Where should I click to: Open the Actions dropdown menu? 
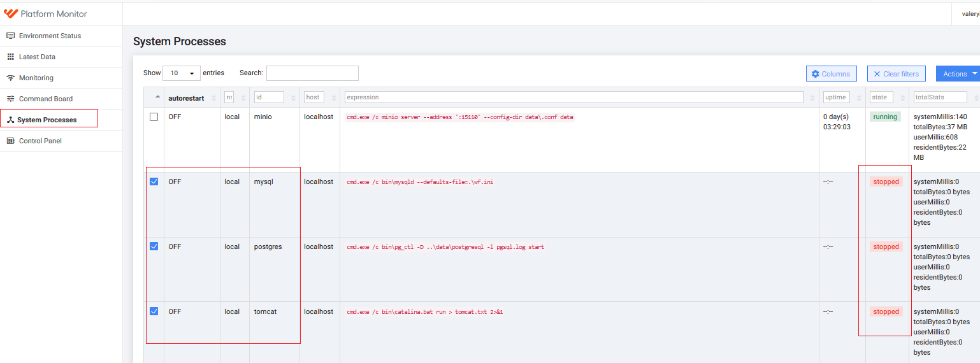(x=959, y=74)
